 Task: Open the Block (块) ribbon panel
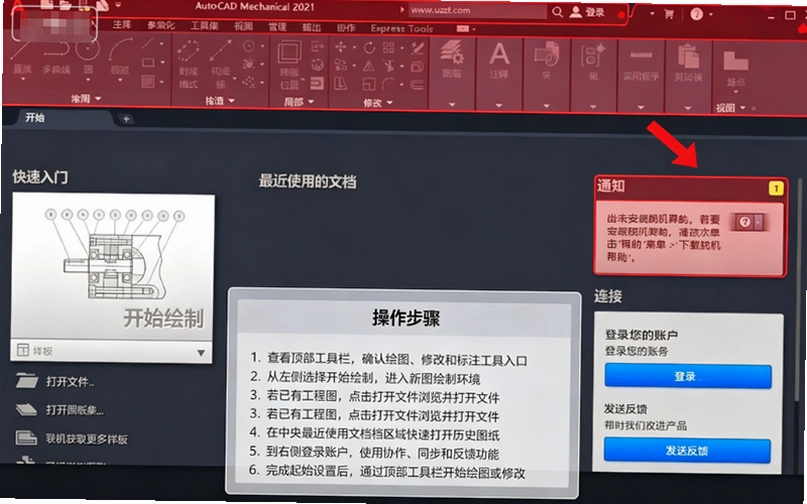coord(547,61)
